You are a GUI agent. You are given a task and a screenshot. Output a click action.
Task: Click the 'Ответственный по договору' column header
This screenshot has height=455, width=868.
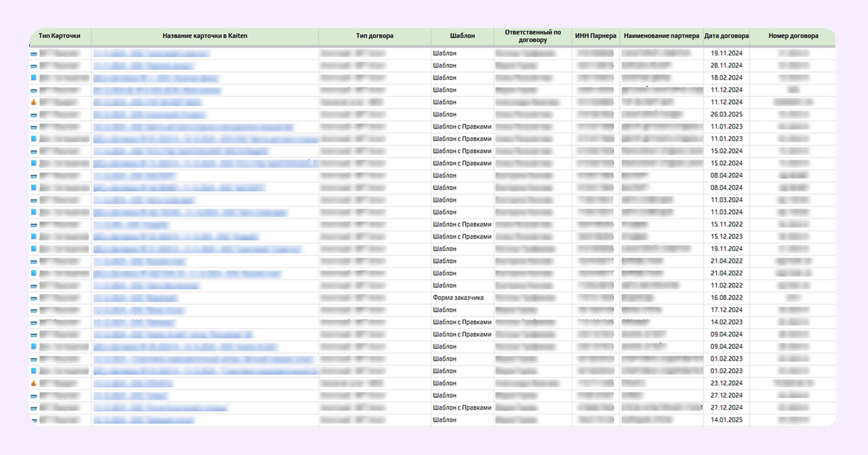click(x=533, y=36)
